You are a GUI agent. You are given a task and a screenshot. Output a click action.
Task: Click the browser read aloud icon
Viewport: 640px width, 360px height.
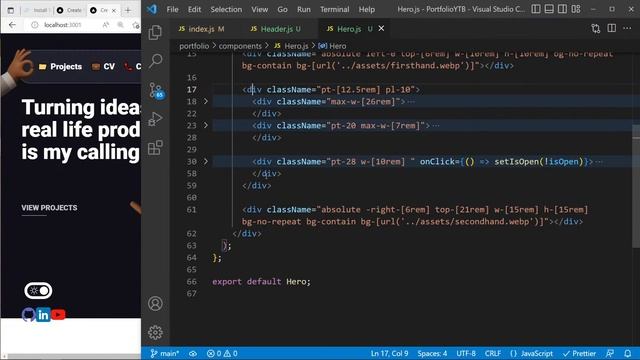coord(106,25)
